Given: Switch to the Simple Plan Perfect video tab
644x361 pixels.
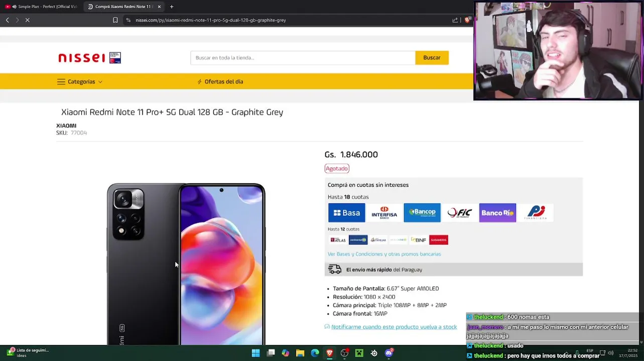Looking at the screenshot, I should click(x=43, y=7).
